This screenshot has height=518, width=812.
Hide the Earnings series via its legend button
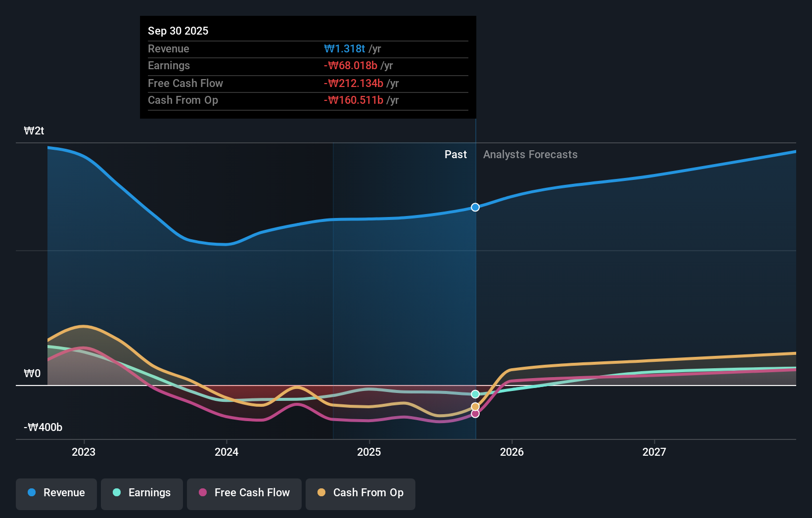point(142,493)
